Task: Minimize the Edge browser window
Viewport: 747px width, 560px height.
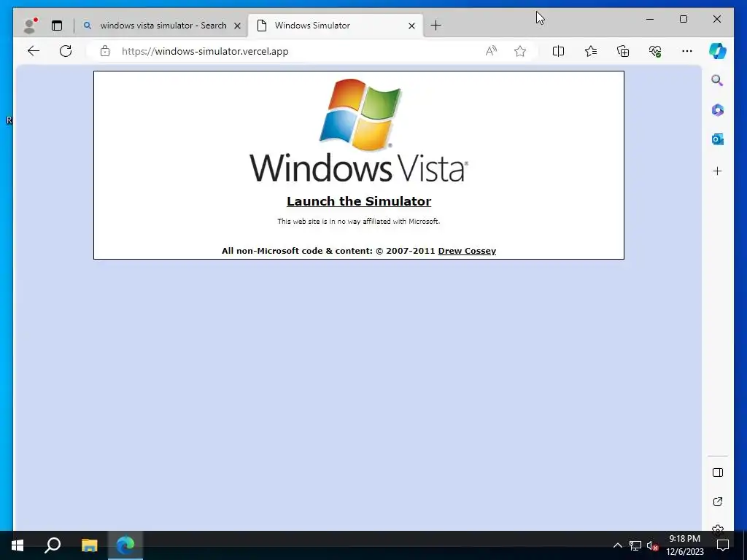Action: [650, 19]
